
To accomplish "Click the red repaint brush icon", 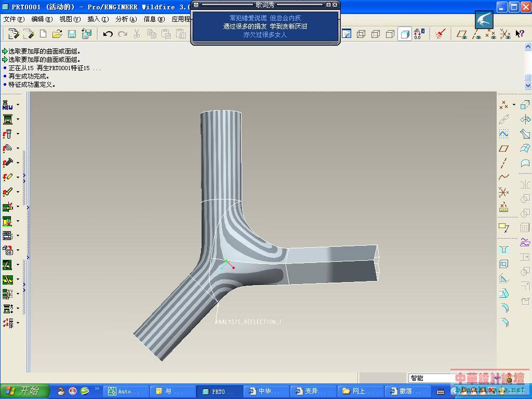I will click(441, 34).
